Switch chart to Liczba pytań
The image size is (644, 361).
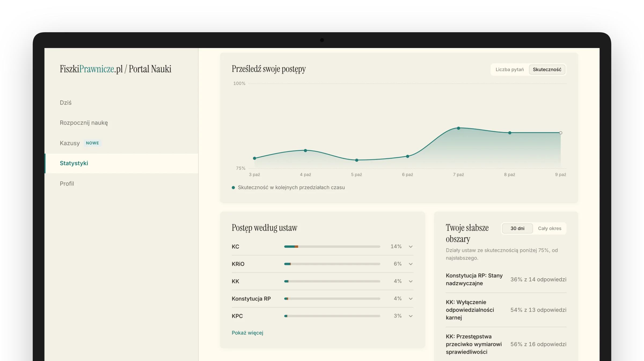click(x=510, y=70)
